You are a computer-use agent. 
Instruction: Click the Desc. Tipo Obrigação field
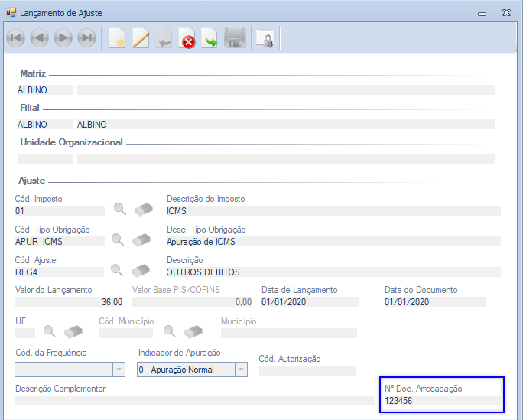click(x=333, y=242)
